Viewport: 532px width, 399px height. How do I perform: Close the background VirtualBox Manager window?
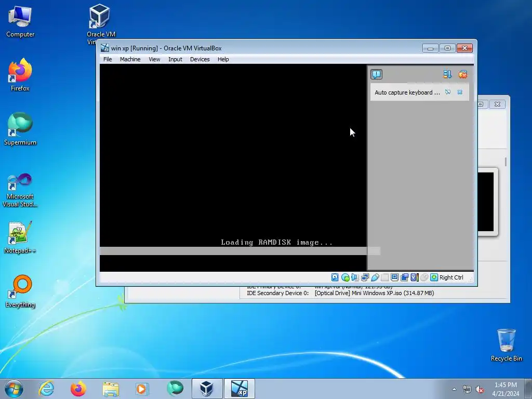tap(497, 104)
